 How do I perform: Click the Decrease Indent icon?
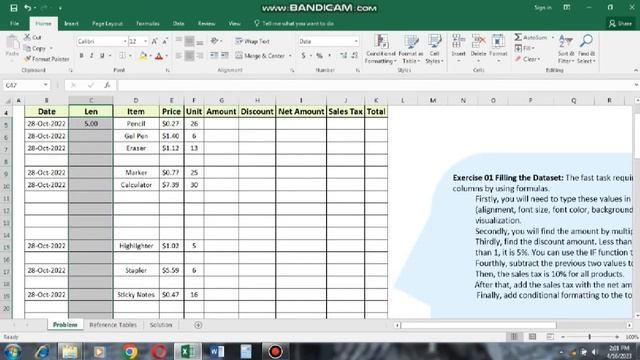pos(214,56)
